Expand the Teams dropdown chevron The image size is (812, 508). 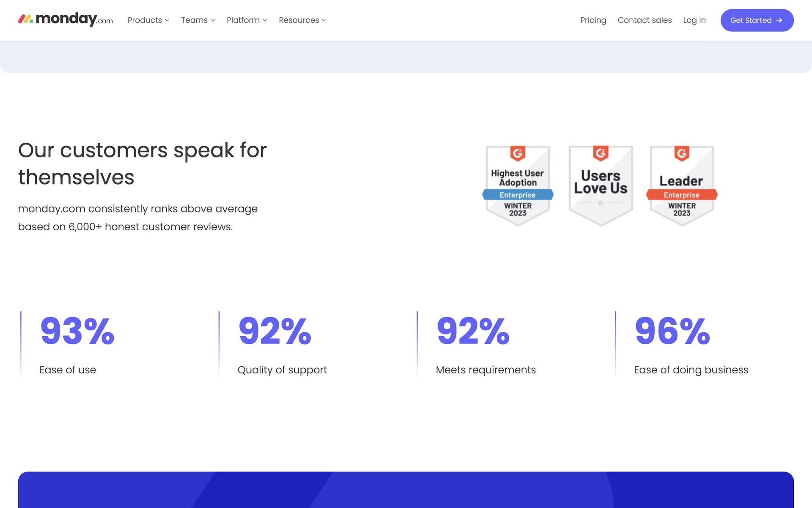(213, 20)
